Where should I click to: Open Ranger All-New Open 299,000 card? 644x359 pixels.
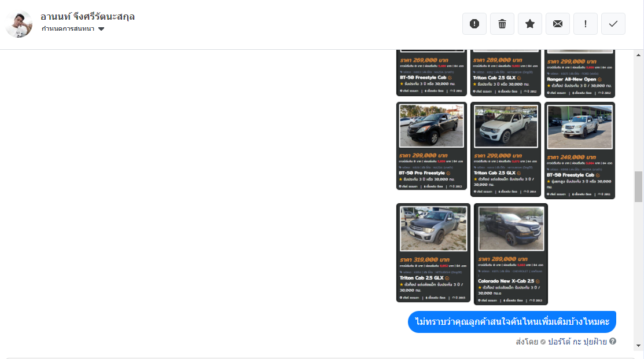tap(580, 74)
